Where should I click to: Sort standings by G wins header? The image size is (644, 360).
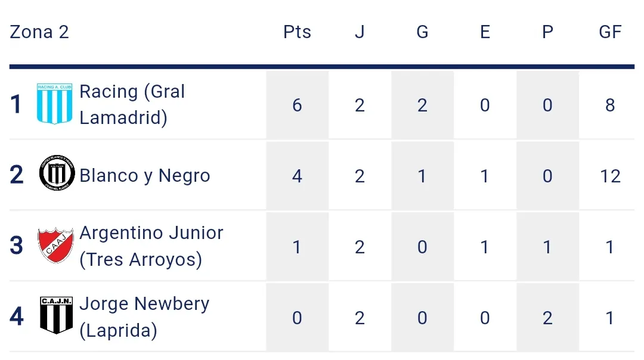(422, 32)
